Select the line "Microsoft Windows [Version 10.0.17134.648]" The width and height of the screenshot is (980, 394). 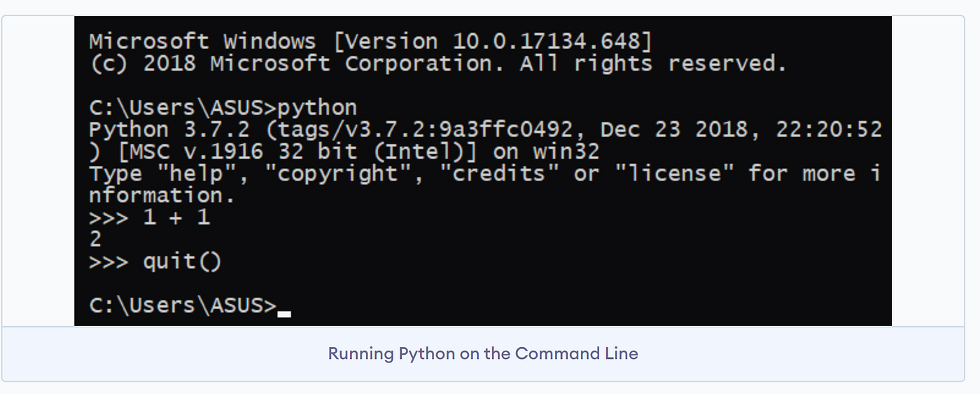370,41
